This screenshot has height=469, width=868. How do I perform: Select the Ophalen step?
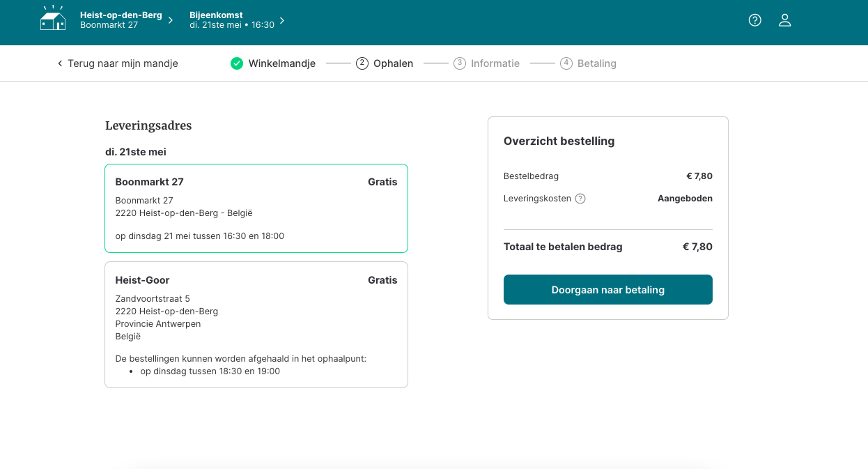tap(385, 63)
